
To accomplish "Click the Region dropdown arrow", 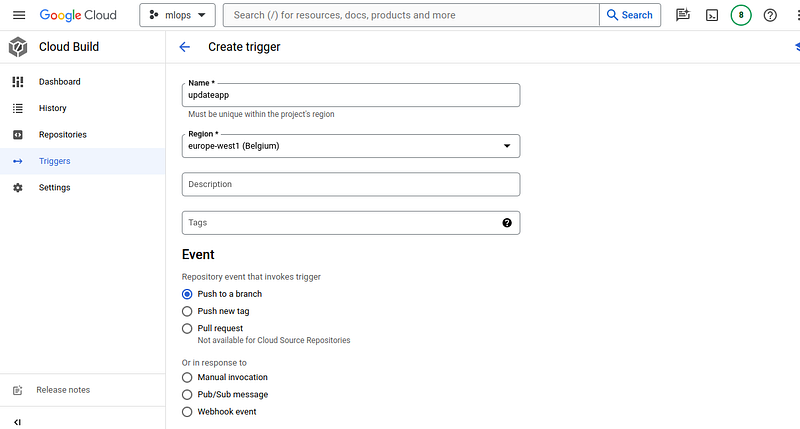I will (x=507, y=146).
